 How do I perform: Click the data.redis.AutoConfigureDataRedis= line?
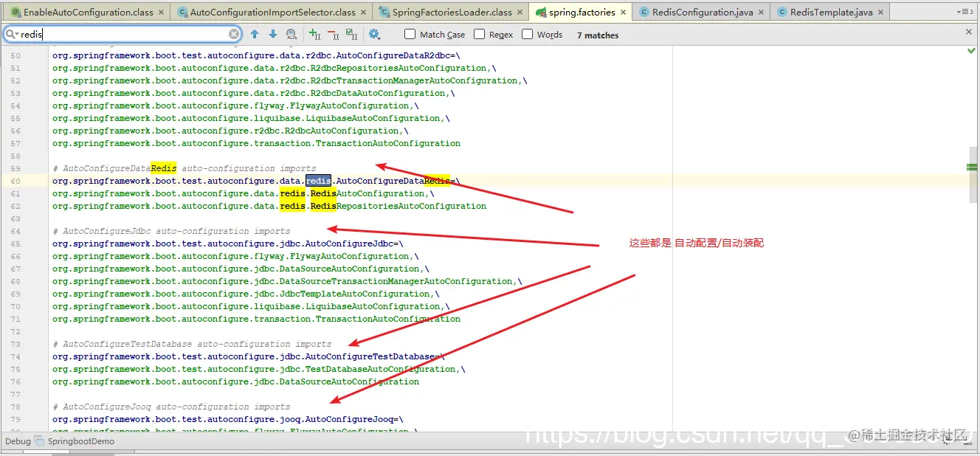click(x=255, y=181)
